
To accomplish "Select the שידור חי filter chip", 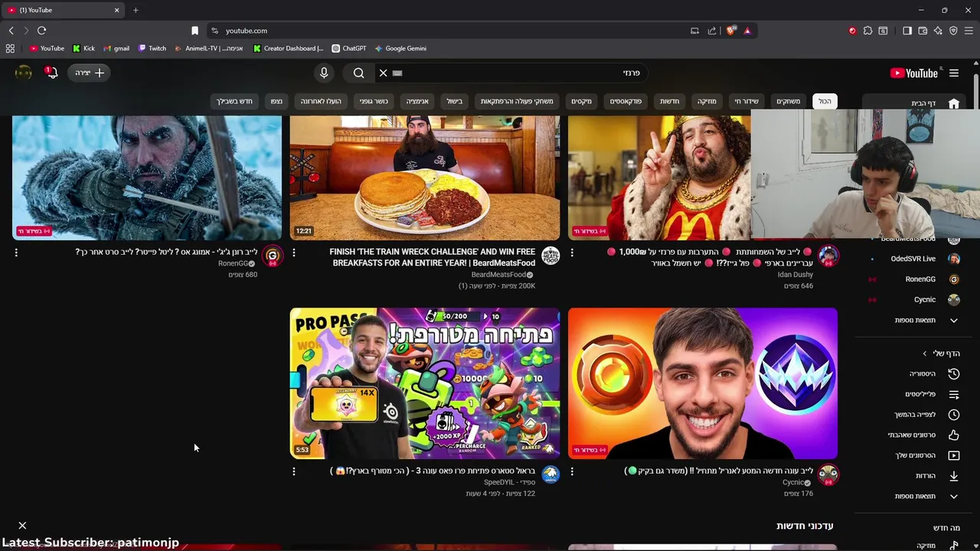I will tap(746, 101).
